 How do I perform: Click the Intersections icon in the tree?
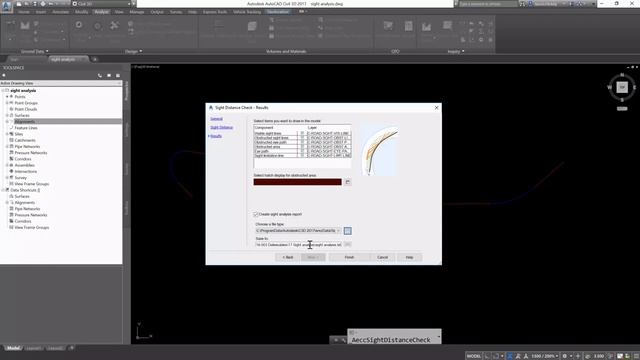(x=11, y=171)
